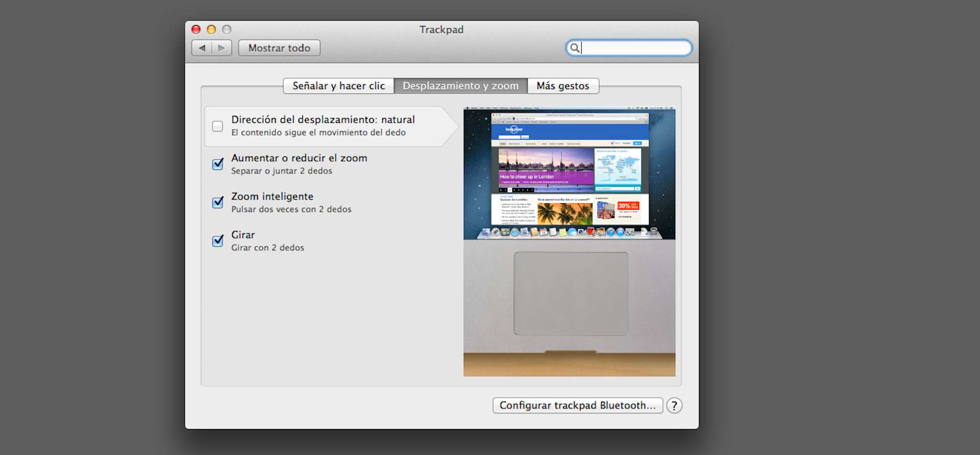Uncheck the Aumentar o reducir el zoom checkbox
Image resolution: width=980 pixels, height=455 pixels.
[218, 164]
